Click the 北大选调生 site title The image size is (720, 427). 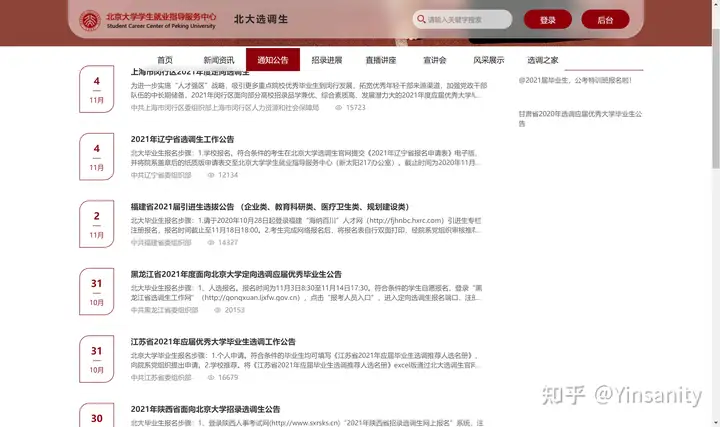pos(261,19)
